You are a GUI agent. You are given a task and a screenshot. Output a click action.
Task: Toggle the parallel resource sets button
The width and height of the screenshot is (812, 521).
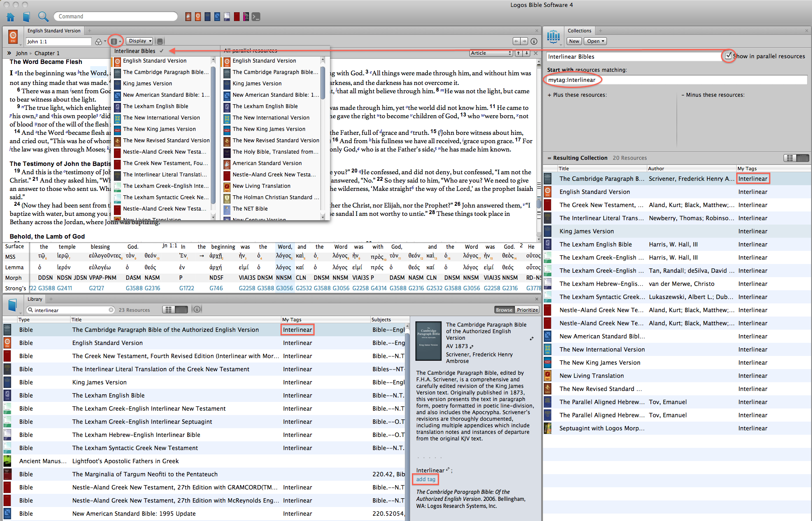(x=114, y=41)
